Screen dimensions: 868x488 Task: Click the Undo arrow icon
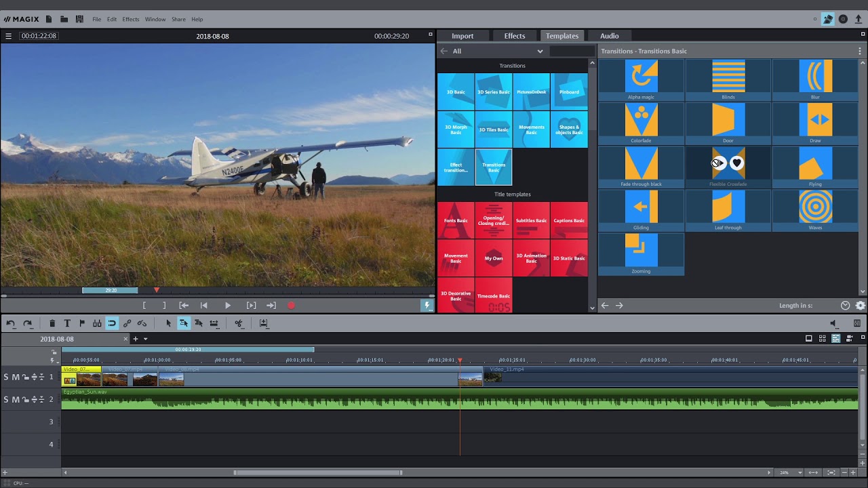12,323
